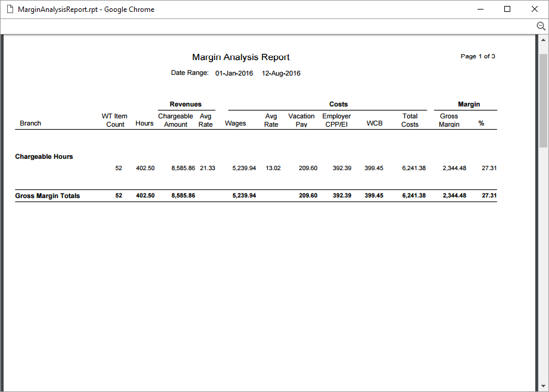Click the Revenues group header
The height and width of the screenshot is (392, 549).
(x=185, y=104)
